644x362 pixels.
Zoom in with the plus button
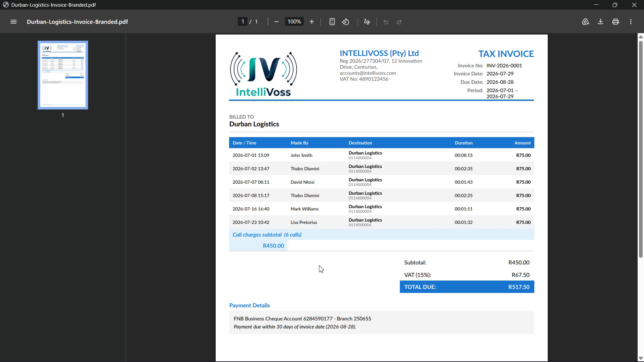click(x=312, y=22)
